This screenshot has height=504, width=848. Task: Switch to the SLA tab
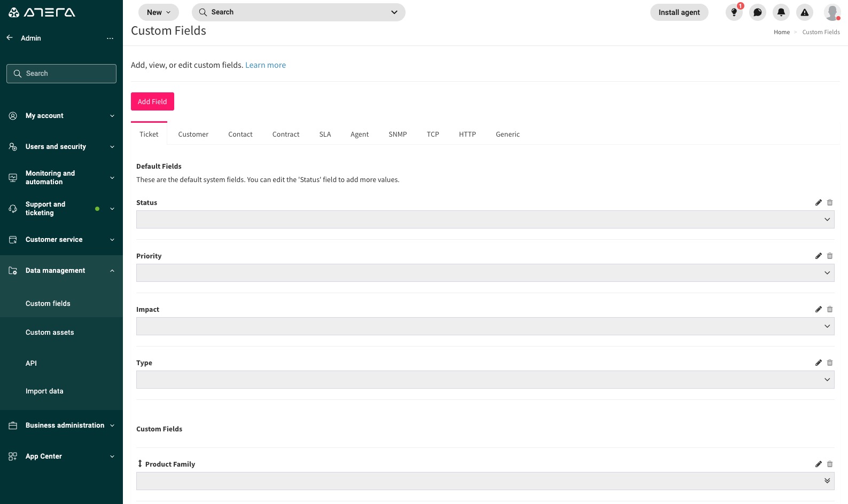pos(325,134)
